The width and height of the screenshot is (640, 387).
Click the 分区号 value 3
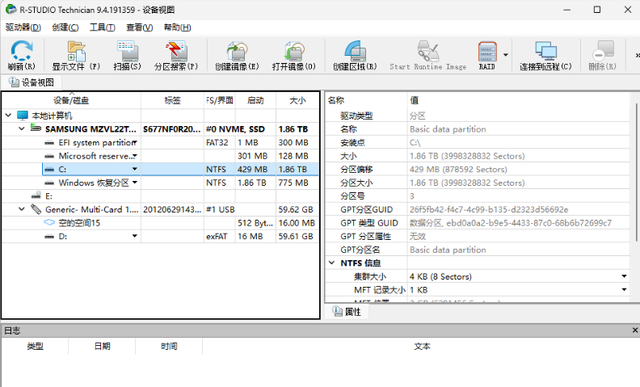(412, 196)
